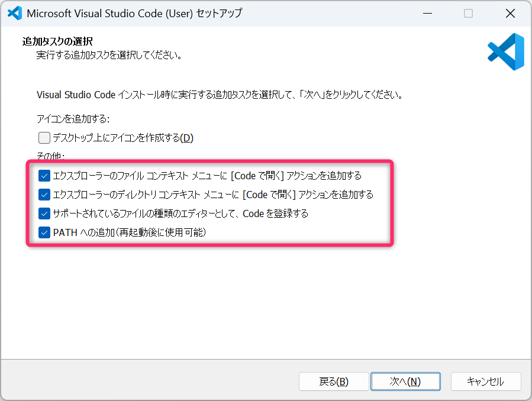Minimize the setup window
532x401 pixels.
(427, 14)
